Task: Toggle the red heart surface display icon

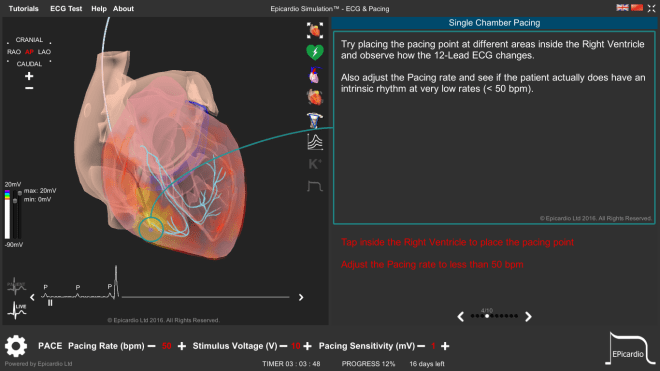Action: (315, 97)
